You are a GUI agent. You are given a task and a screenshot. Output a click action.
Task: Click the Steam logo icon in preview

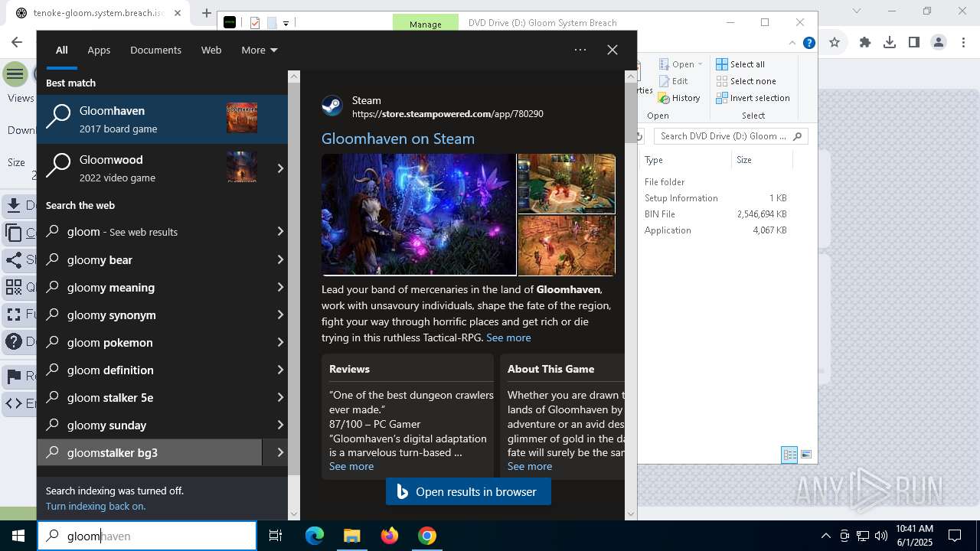[x=332, y=106]
